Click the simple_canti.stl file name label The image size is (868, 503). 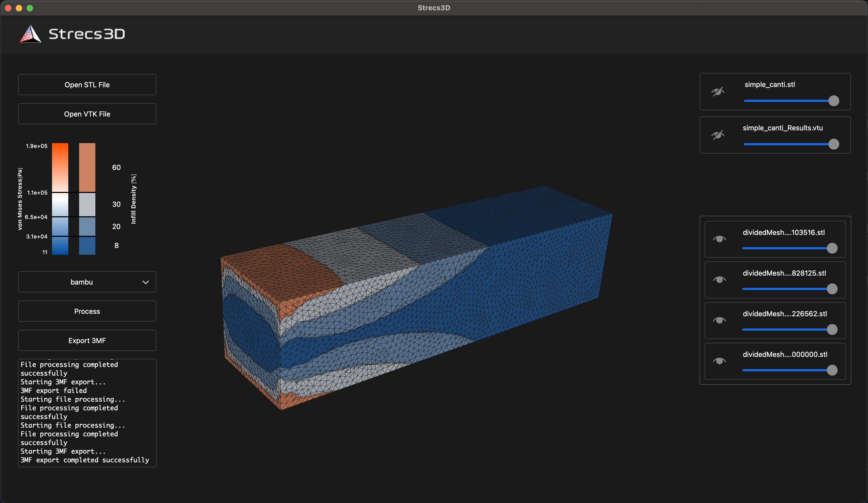coord(770,84)
